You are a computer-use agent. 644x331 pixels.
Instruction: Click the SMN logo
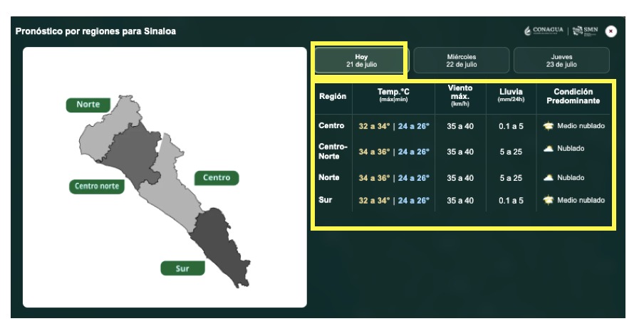pos(586,31)
